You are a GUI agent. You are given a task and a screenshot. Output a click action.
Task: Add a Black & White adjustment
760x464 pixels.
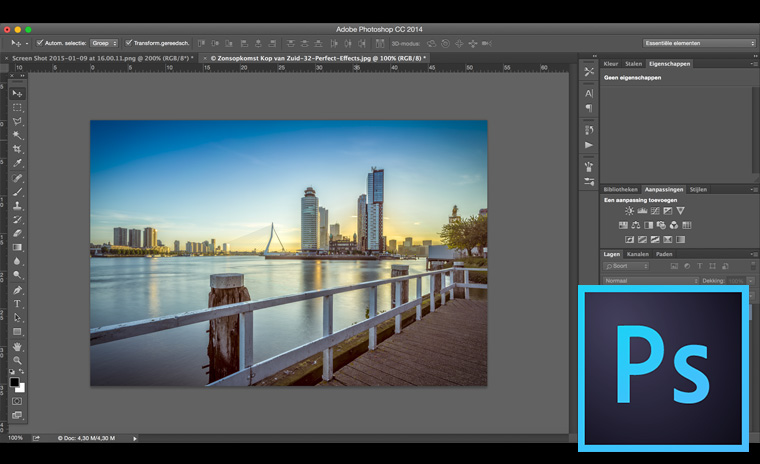648,225
